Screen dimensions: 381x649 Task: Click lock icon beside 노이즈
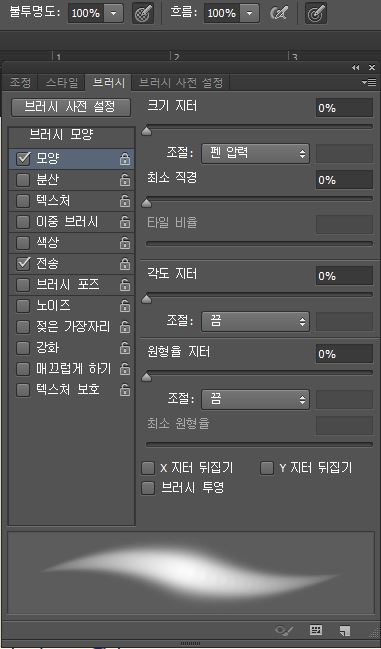click(x=125, y=306)
